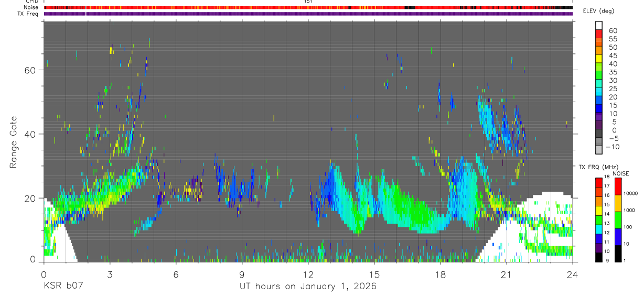The image size is (644, 297).
Task: Click the 60 range gate tick label
Action: [32, 70]
